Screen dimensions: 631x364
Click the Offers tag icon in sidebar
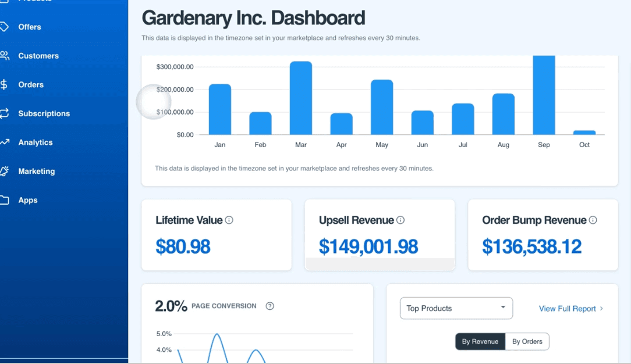tap(4, 27)
